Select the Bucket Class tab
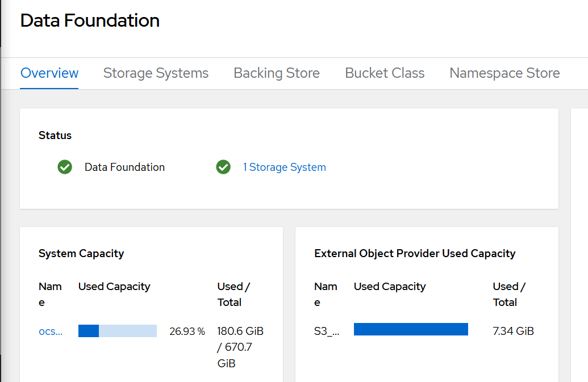Viewport: 588px width, 382px height. pyautogui.click(x=385, y=73)
